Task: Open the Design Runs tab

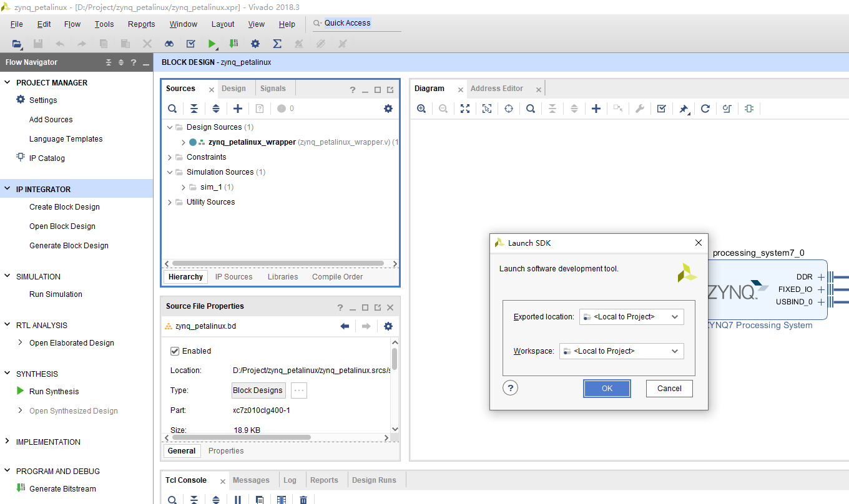Action: pos(374,480)
